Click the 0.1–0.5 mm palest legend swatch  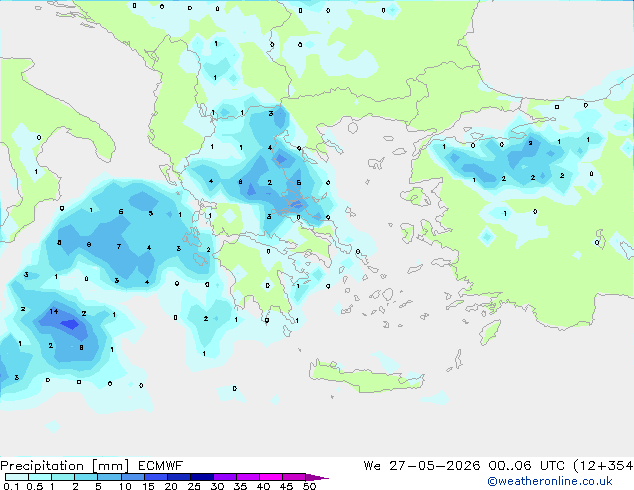[17, 477]
